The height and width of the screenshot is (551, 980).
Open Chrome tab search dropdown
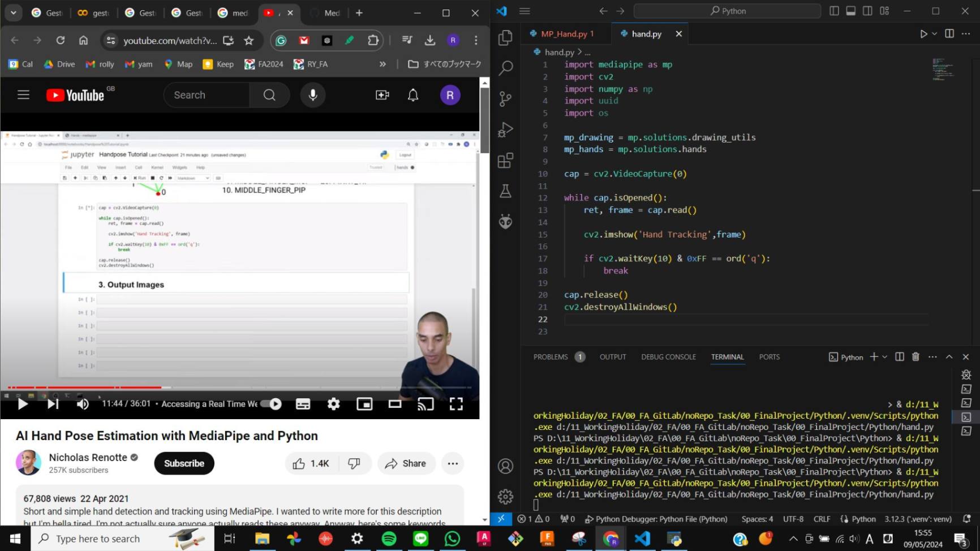coord(13,12)
